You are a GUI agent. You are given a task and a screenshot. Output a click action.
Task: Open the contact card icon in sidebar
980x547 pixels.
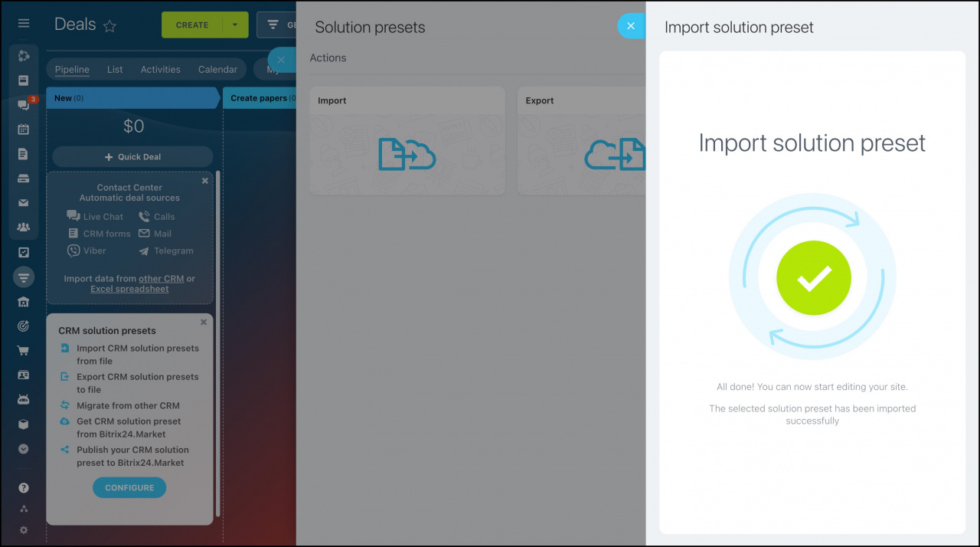click(x=24, y=375)
